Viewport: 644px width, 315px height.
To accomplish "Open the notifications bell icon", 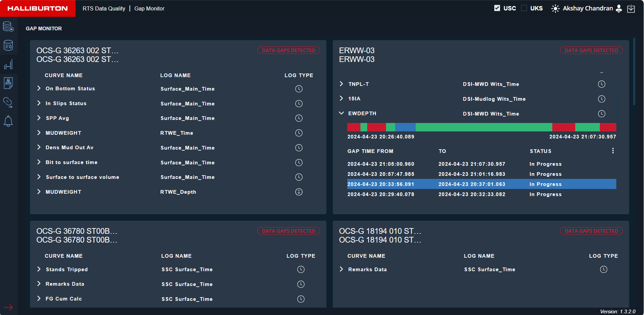I will 8,121.
